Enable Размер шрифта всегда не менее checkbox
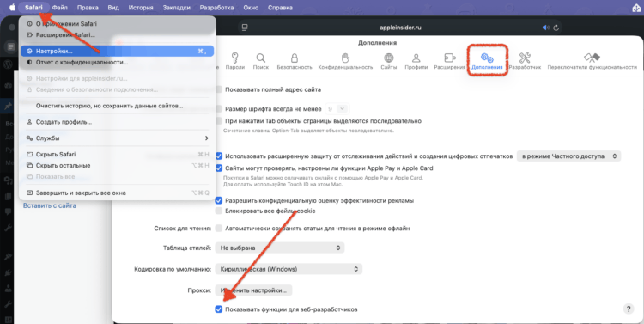This screenshot has width=644, height=324. (219, 109)
